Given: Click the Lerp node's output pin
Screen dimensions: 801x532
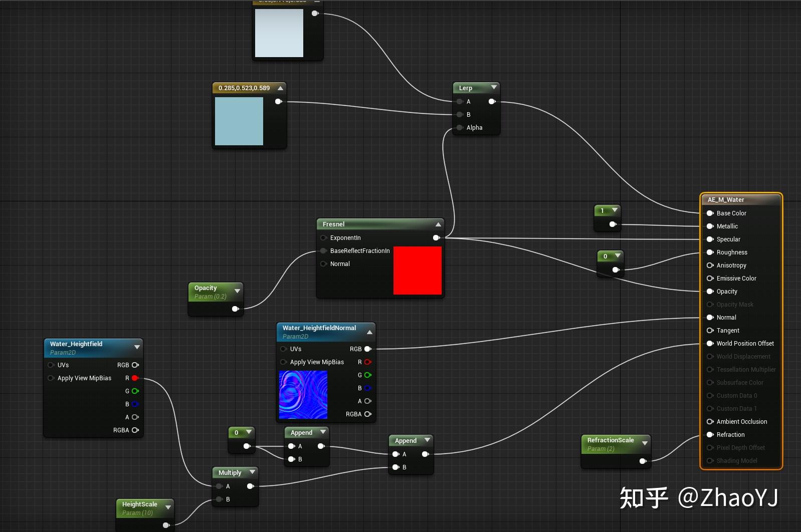Looking at the screenshot, I should coord(492,102).
